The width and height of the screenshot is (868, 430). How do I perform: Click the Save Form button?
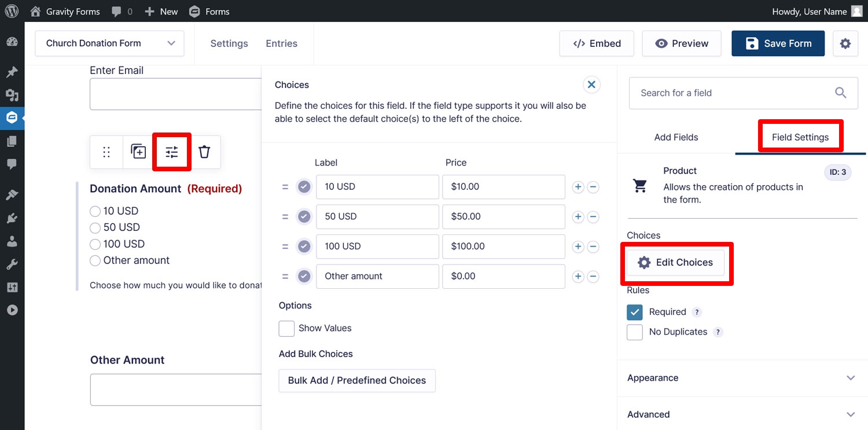[778, 43]
